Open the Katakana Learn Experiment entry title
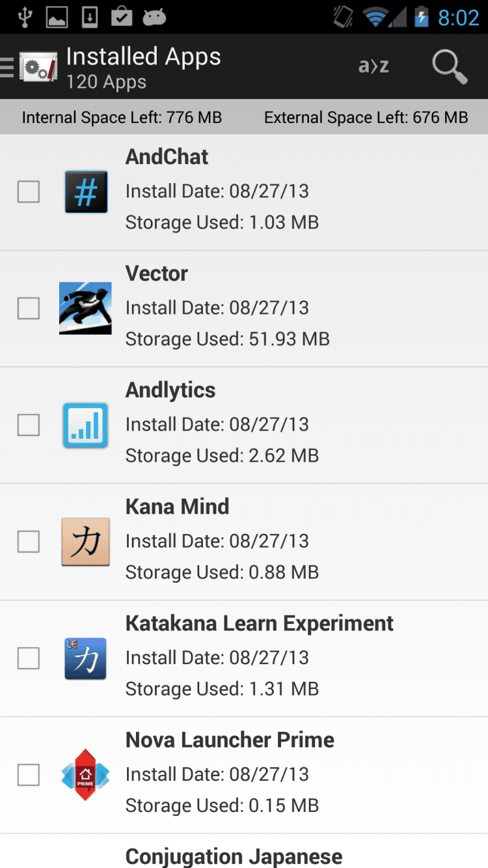This screenshot has width=488, height=868. click(x=259, y=623)
